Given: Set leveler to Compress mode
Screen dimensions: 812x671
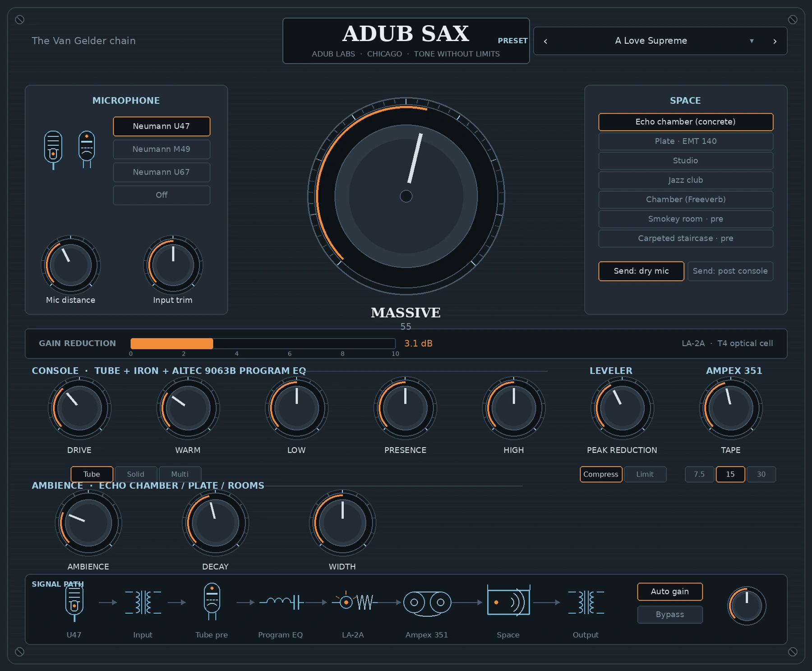Looking at the screenshot, I should pos(601,474).
